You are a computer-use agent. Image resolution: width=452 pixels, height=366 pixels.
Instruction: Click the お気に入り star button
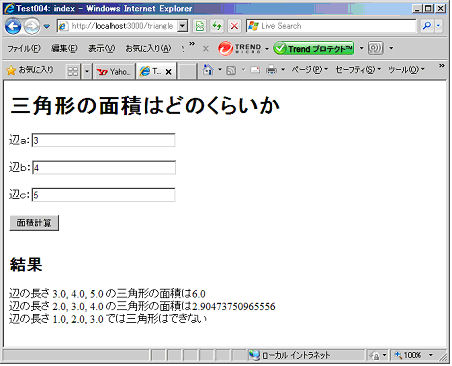point(30,70)
